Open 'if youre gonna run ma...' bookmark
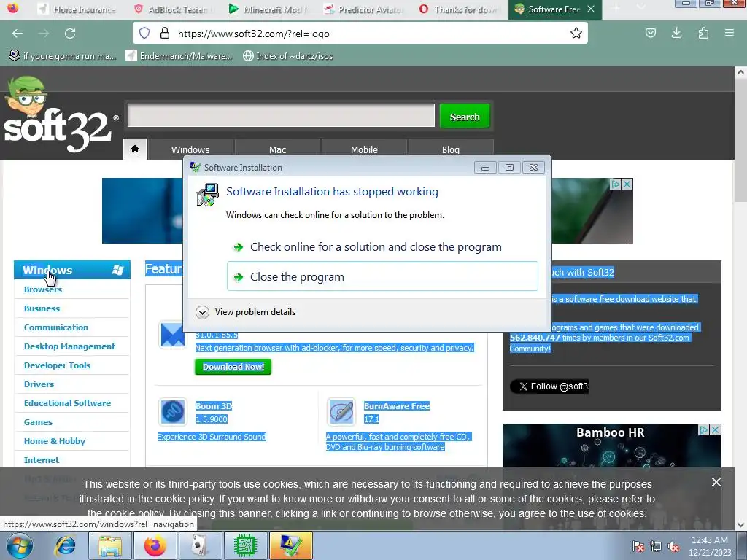This screenshot has height=560, width=747. tap(63, 56)
